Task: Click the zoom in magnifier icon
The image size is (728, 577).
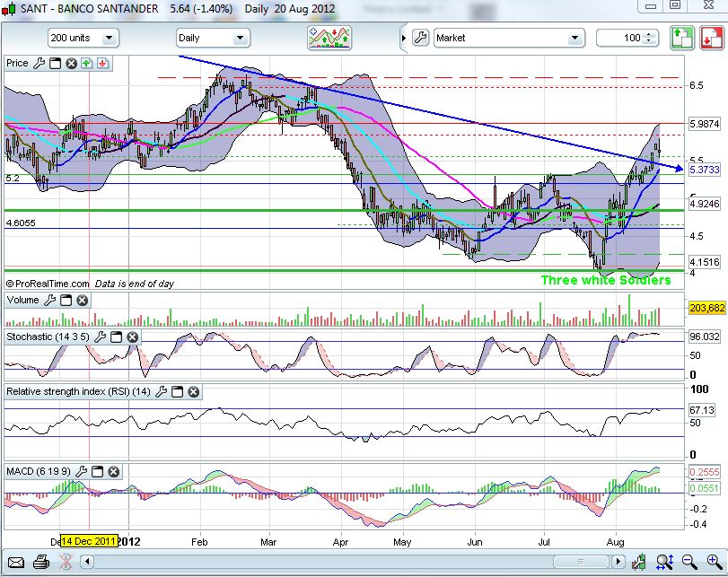Action: 714,562
